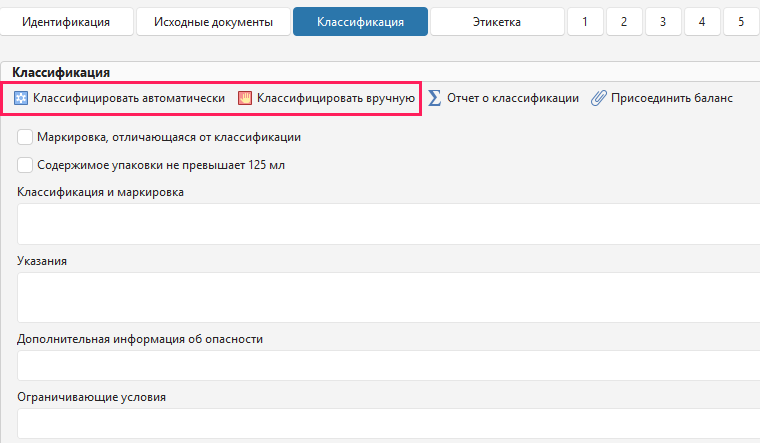Switch to the Идентификация tab
This screenshot has width=760, height=443.
coord(66,22)
